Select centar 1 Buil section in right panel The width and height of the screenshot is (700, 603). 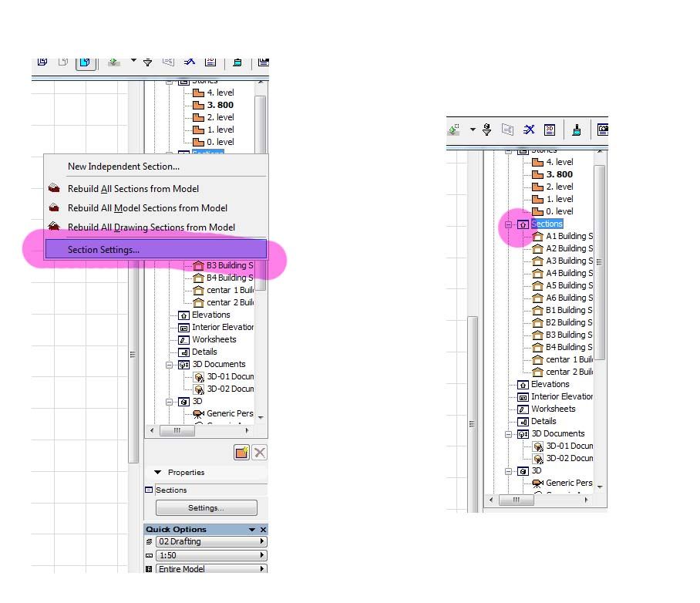(x=569, y=359)
